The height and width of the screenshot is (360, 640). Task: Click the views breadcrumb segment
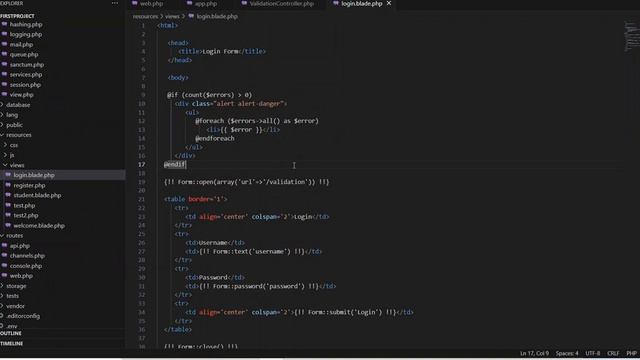point(172,16)
